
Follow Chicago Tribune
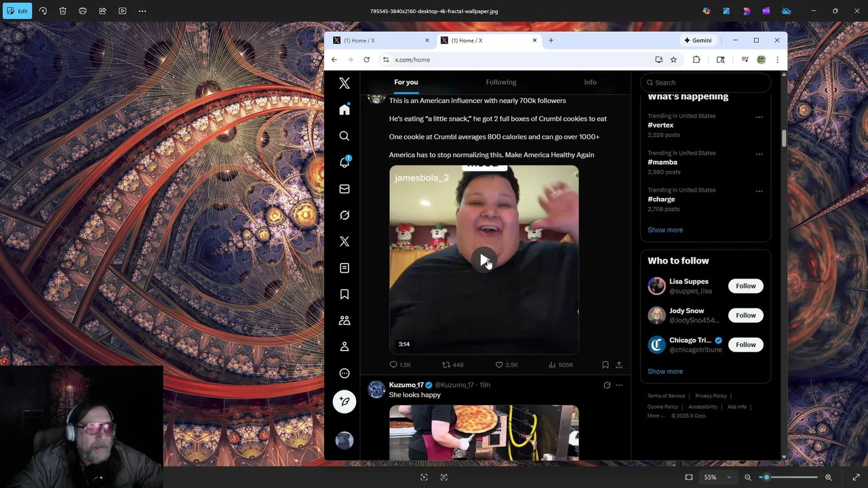pos(746,344)
